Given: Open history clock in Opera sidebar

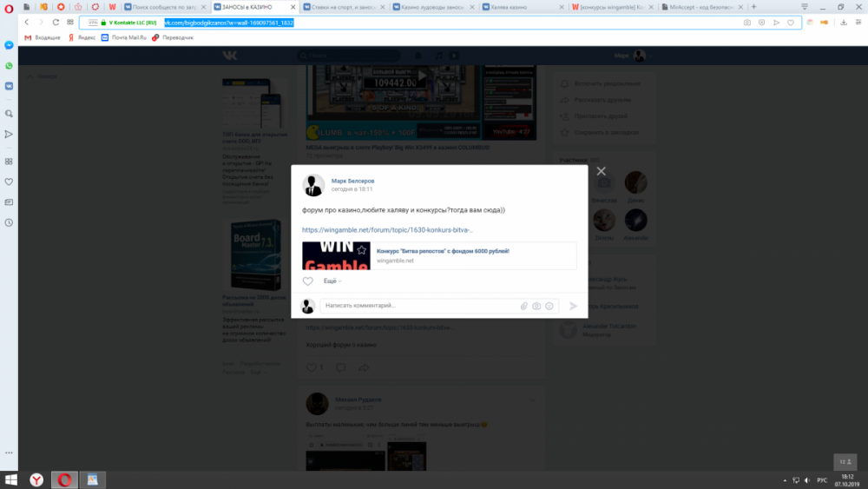Looking at the screenshot, I should pos(9,222).
